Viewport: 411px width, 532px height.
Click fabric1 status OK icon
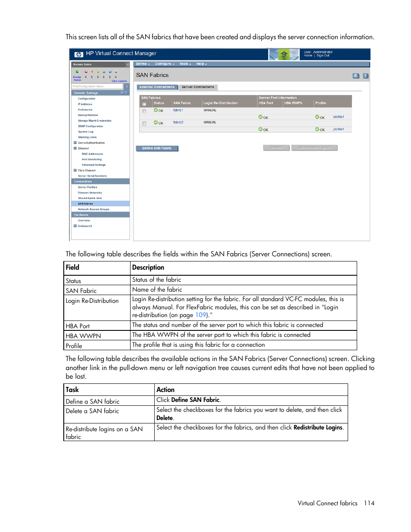pos(156,110)
